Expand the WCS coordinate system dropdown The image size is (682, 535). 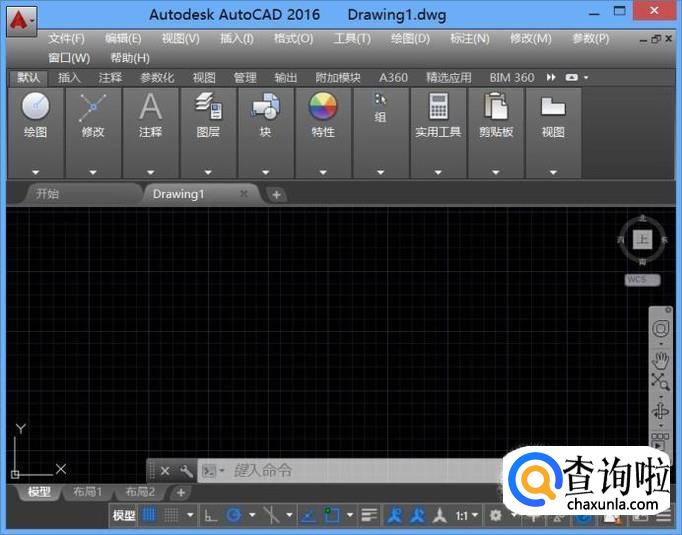tap(640, 281)
